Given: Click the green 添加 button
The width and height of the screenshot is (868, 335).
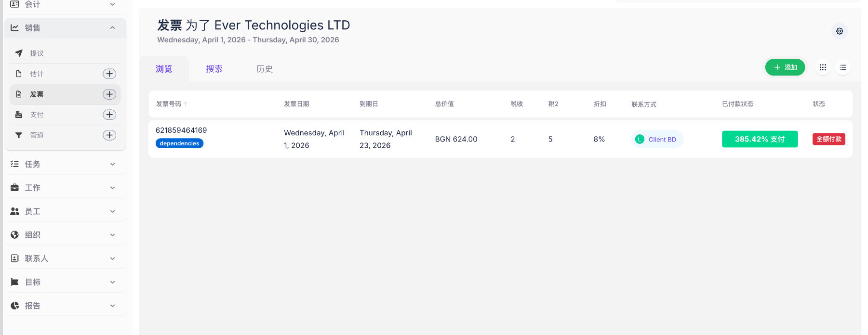Looking at the screenshot, I should click(x=785, y=67).
